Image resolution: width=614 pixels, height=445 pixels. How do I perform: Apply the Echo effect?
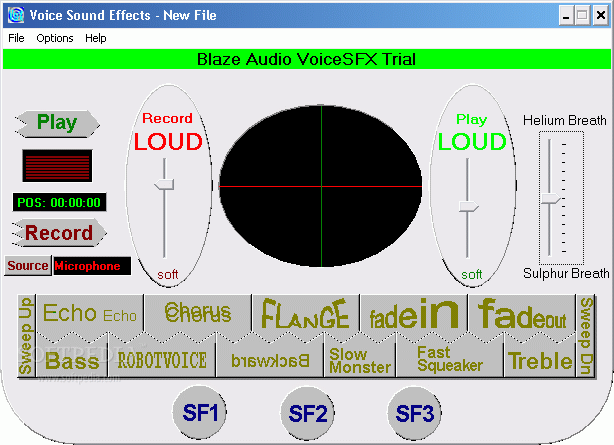(90, 314)
